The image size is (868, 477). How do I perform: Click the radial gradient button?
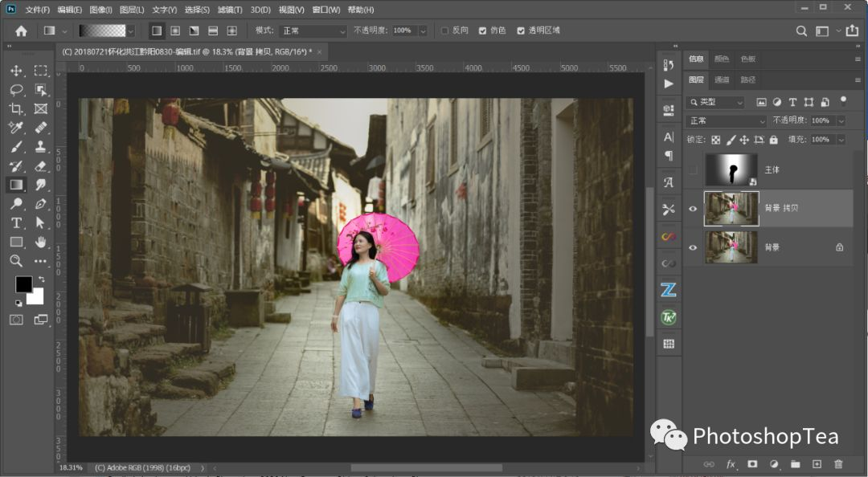(175, 31)
